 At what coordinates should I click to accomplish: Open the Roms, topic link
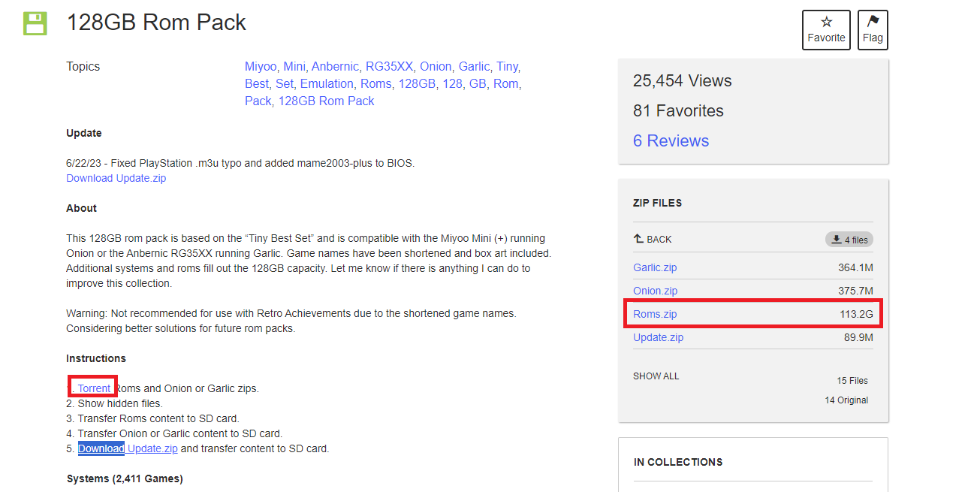click(x=378, y=83)
